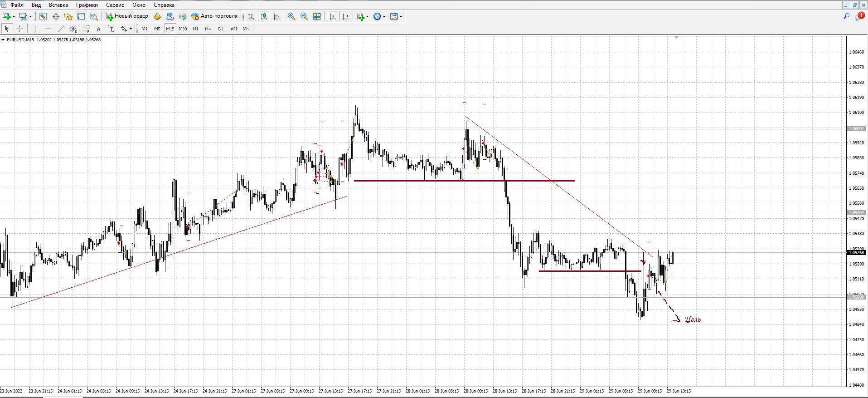Click the Цель annotation on chart

click(x=693, y=319)
